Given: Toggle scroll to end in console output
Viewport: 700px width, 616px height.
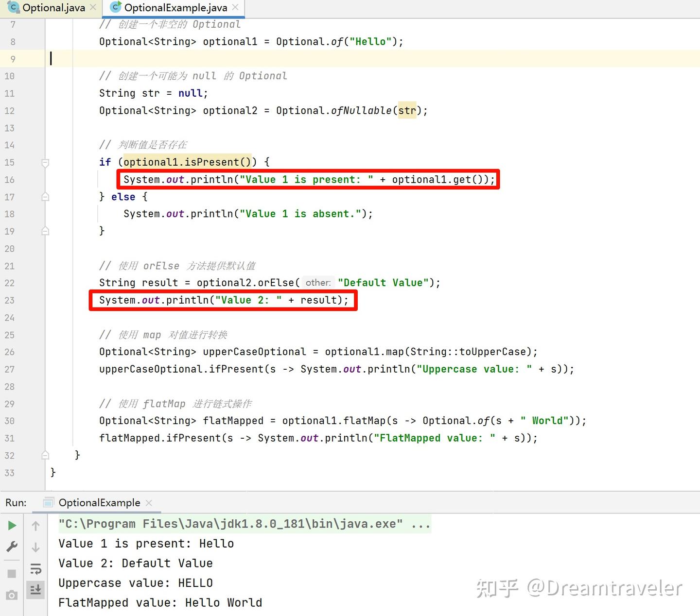Looking at the screenshot, I should point(35,590).
